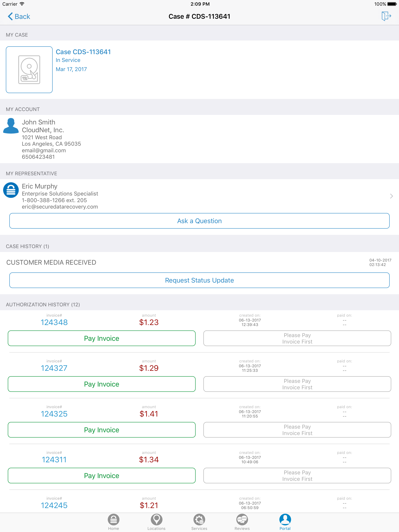This screenshot has height=532, width=399.
Task: Select the Customer Media Received history entry
Action: pyautogui.click(x=51, y=262)
